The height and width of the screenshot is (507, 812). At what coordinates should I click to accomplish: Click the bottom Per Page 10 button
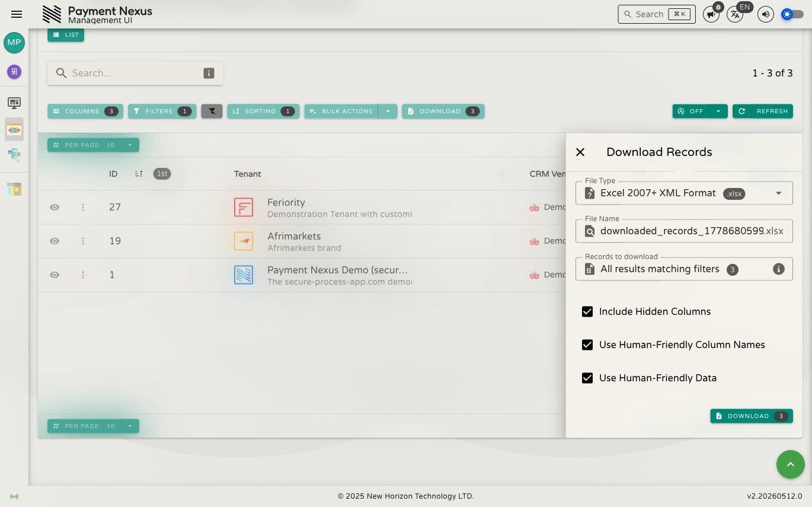[84, 426]
